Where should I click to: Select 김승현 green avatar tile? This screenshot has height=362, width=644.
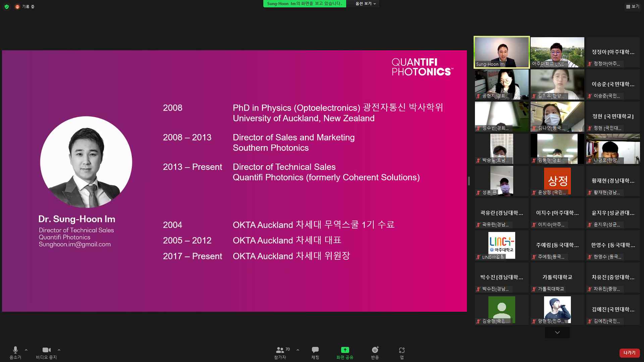pyautogui.click(x=501, y=310)
